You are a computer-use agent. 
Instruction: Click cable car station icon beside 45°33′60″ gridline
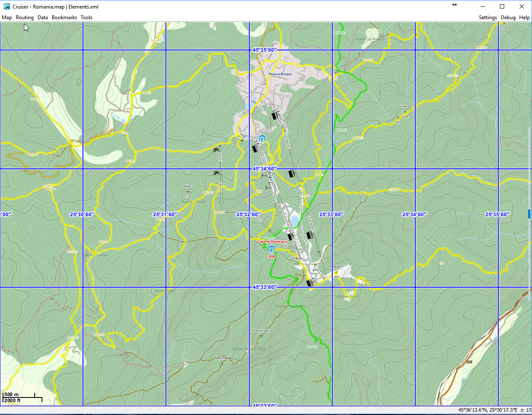310,283
